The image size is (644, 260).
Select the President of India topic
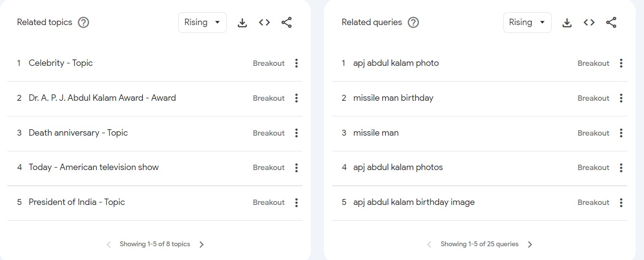point(77,202)
